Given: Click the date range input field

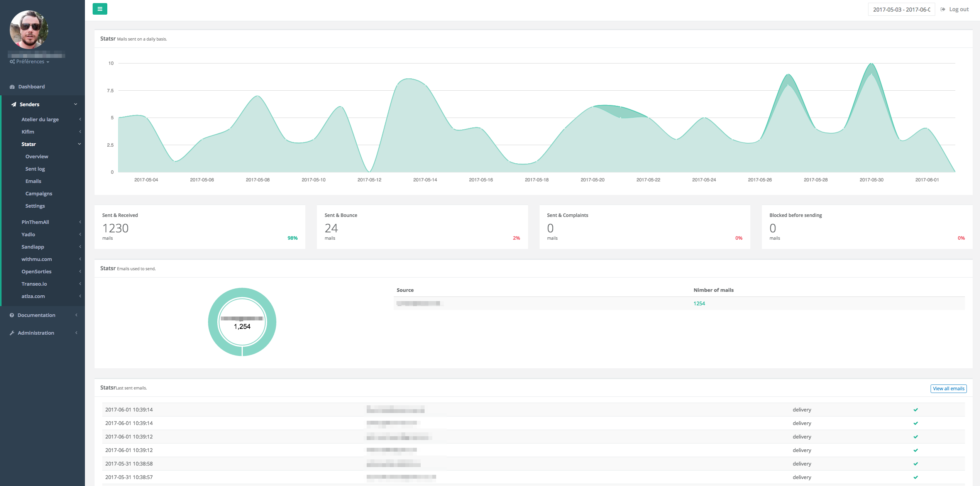Looking at the screenshot, I should tap(901, 9).
